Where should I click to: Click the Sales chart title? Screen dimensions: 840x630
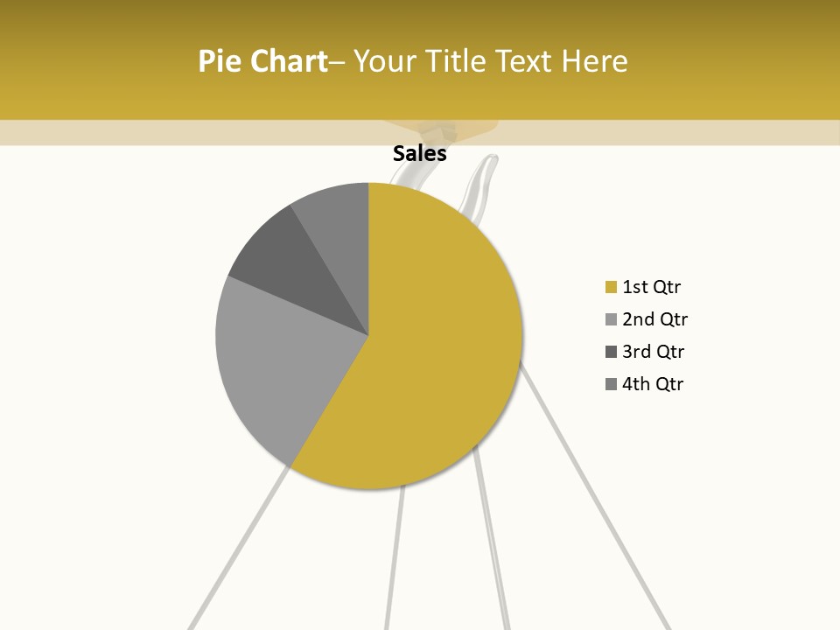click(419, 154)
